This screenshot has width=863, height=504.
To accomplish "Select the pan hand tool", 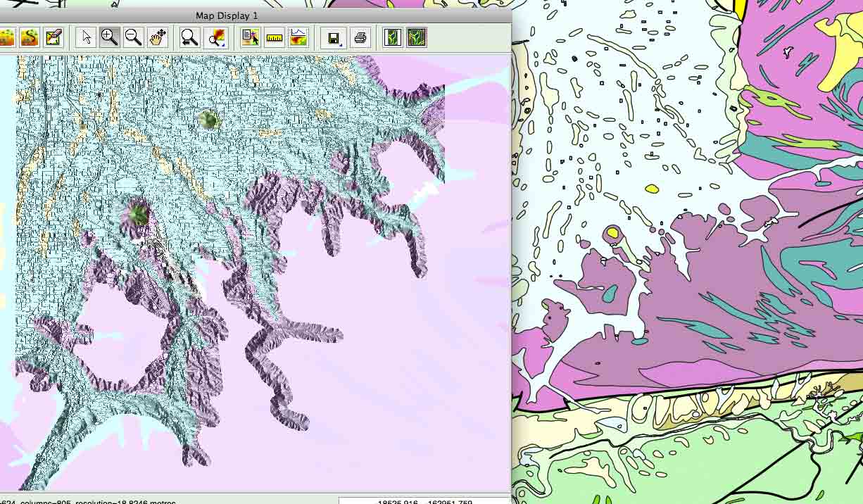I will tap(157, 37).
